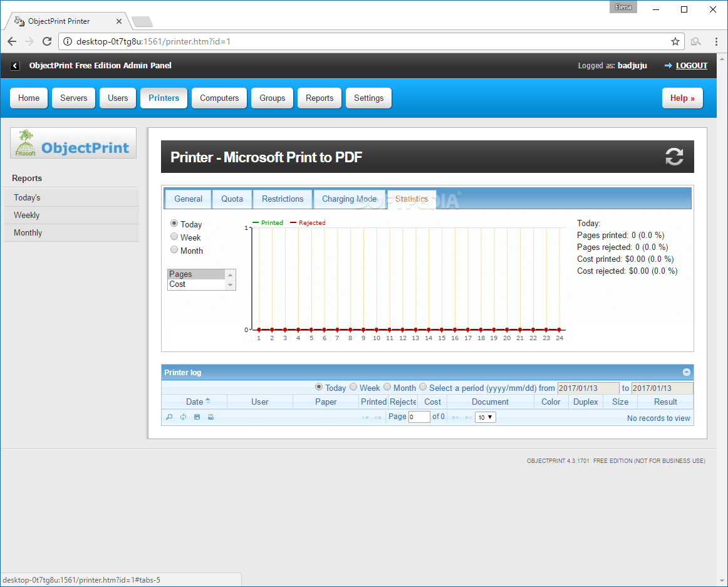Viewport: 728px width, 587px height.
Task: Open Settings in navigation bar
Action: click(368, 98)
